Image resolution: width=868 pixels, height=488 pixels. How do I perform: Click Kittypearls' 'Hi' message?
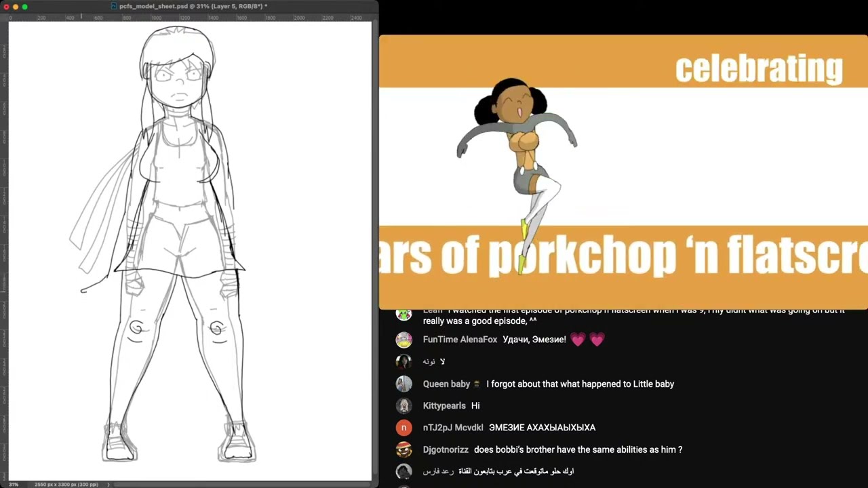[475, 405]
